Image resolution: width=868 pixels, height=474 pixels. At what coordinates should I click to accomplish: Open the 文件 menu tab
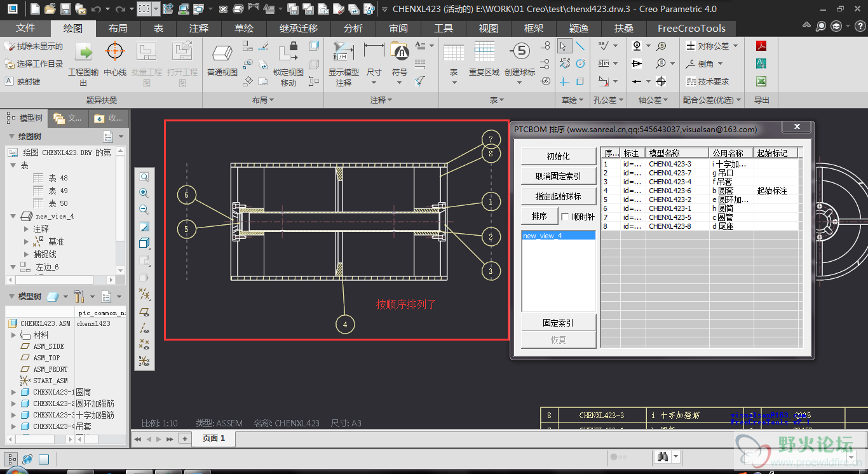pos(25,29)
